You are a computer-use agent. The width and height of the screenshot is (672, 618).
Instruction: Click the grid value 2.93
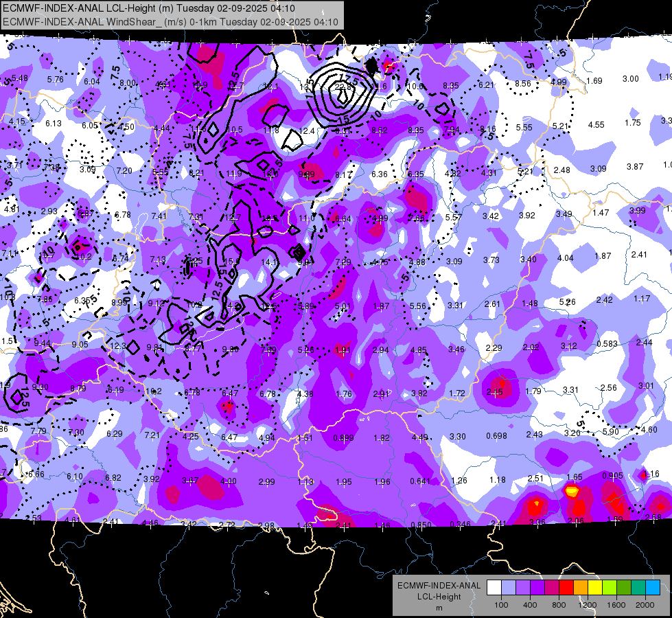coord(49,211)
